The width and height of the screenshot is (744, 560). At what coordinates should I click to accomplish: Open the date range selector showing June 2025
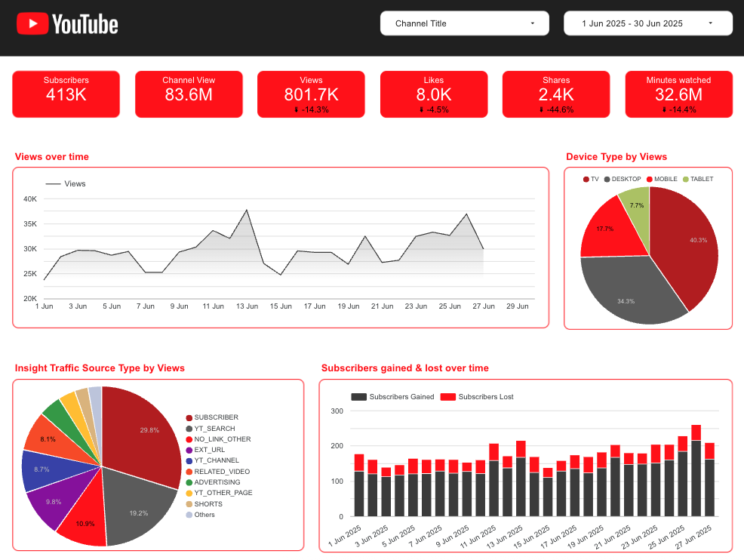click(647, 23)
